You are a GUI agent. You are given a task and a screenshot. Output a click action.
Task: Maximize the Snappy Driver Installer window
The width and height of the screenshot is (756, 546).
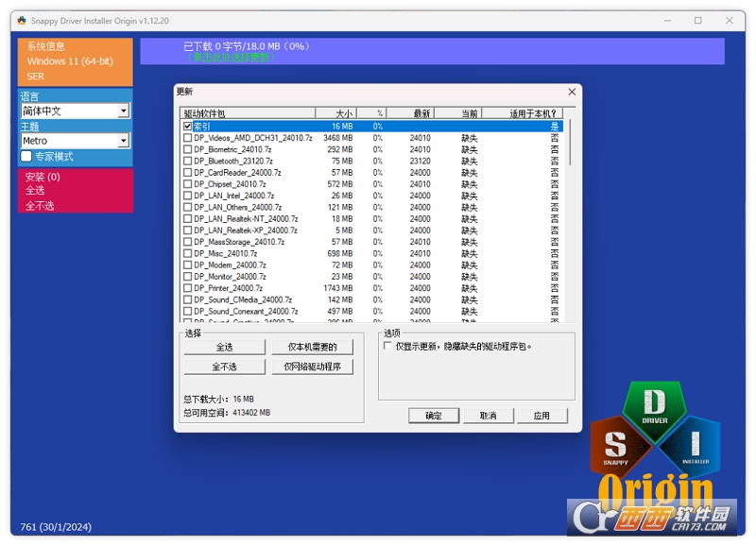(698, 21)
